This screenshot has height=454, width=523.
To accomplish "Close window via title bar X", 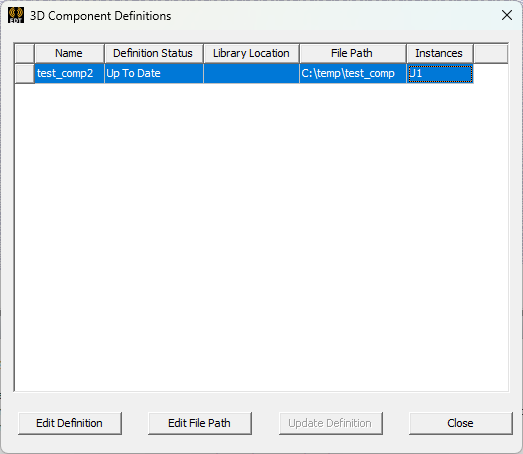I will coord(507,15).
